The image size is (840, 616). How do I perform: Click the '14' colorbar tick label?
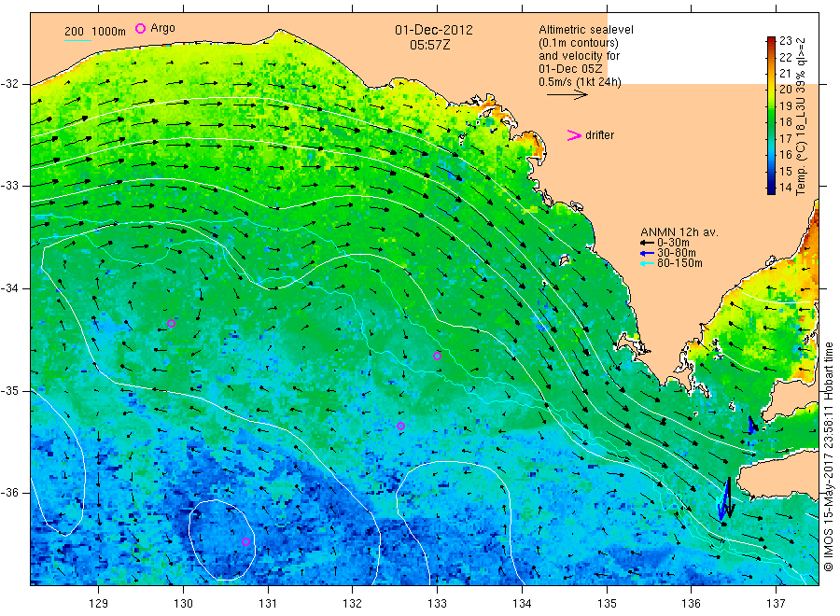pyautogui.click(x=785, y=188)
